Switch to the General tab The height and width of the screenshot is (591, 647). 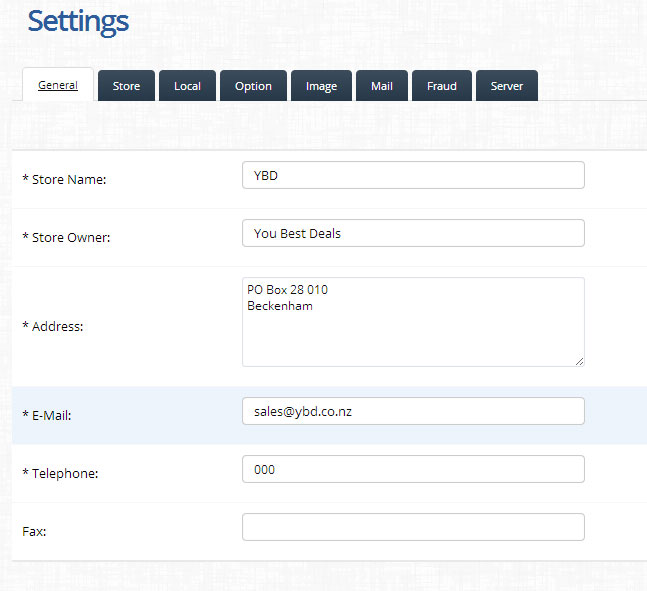pyautogui.click(x=58, y=85)
